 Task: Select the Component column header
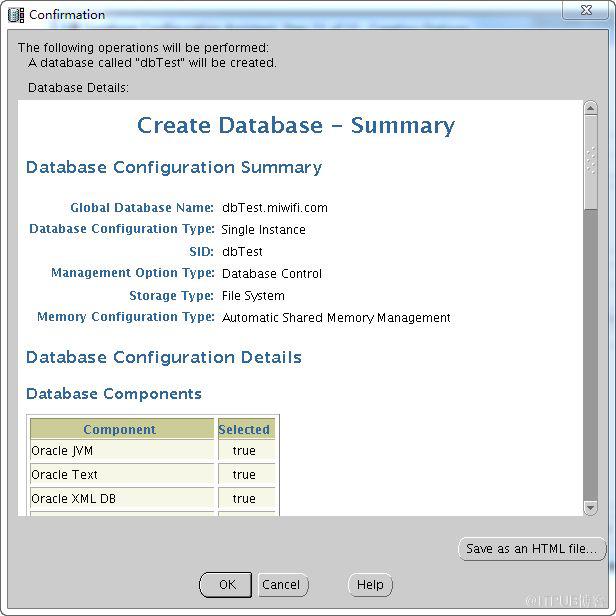click(x=120, y=429)
